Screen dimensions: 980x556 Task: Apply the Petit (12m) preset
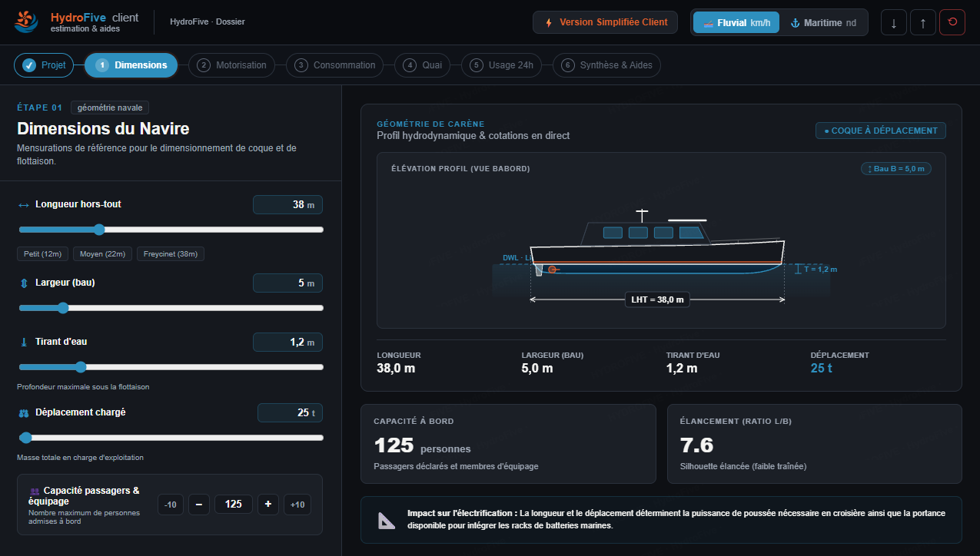(x=43, y=254)
